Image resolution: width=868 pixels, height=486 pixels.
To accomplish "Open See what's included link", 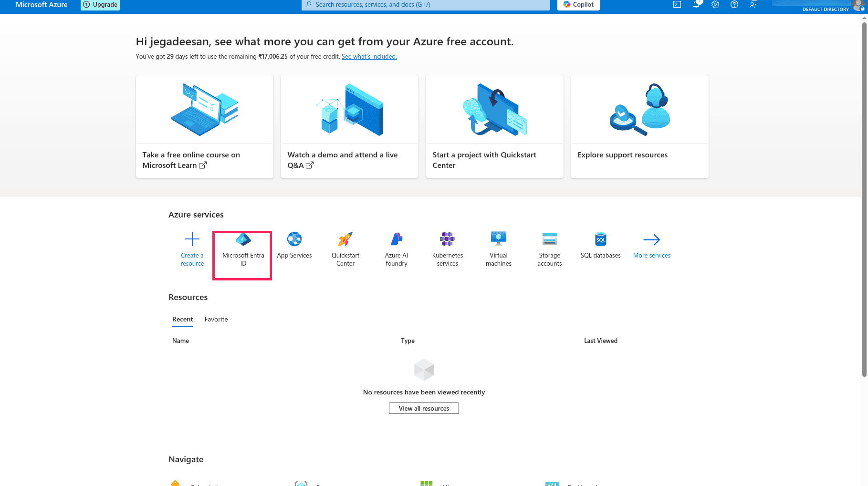I will 369,56.
